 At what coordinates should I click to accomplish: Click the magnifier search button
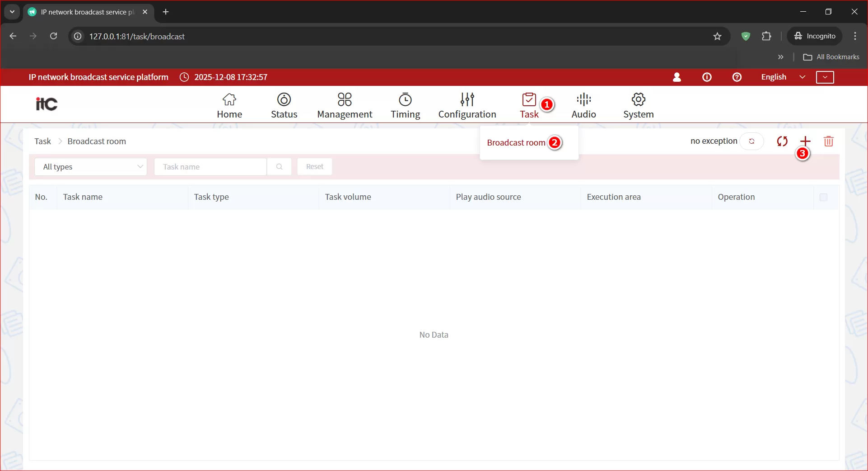click(x=279, y=167)
